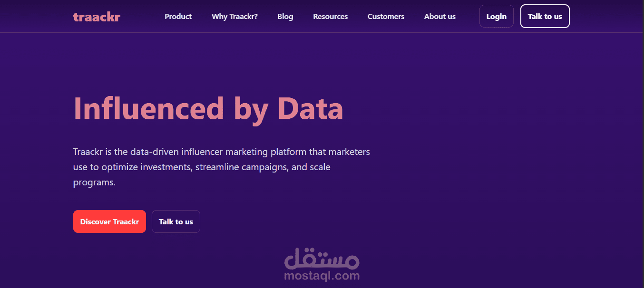Click the word programs ending the paragraph
The width and height of the screenshot is (644, 288).
[94, 182]
